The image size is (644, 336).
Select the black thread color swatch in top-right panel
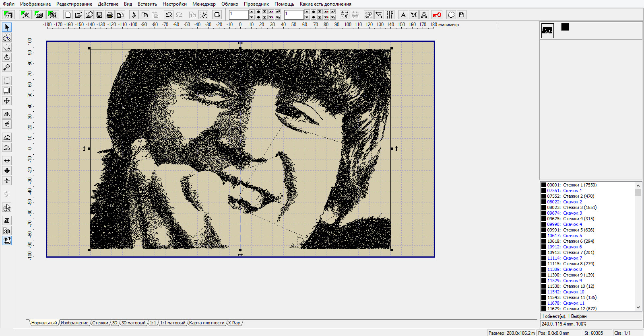click(x=565, y=27)
